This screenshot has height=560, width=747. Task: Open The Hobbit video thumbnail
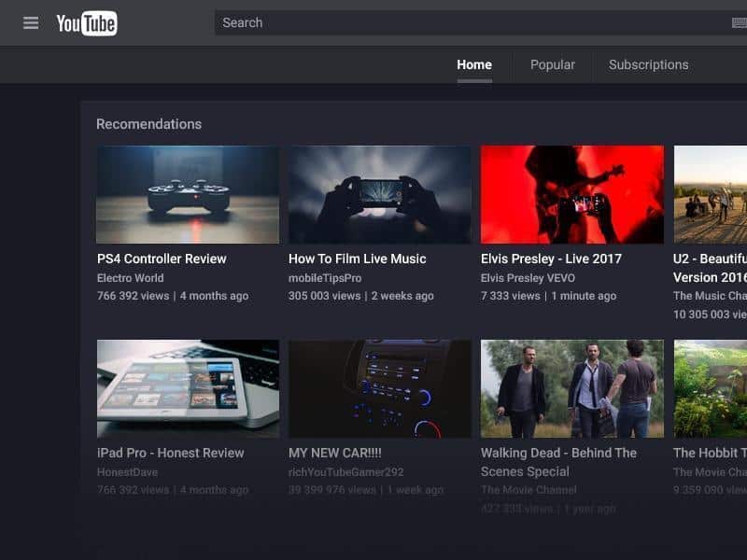pyautogui.click(x=711, y=388)
